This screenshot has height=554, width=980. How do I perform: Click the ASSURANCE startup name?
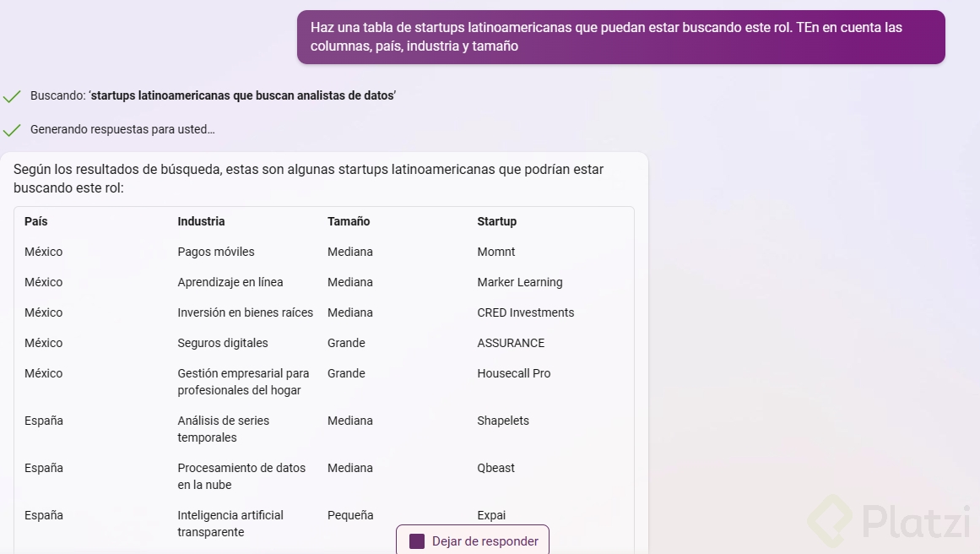pyautogui.click(x=511, y=343)
